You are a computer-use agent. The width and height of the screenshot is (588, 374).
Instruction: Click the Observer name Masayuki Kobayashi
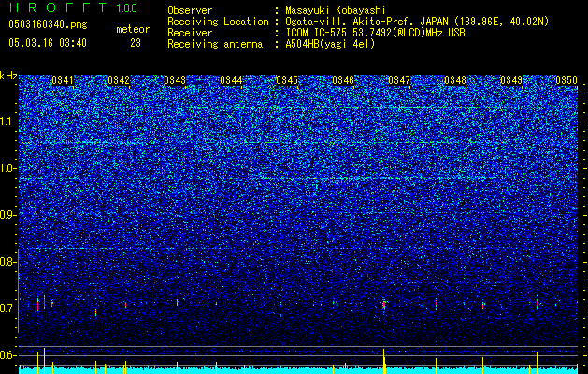pyautogui.click(x=336, y=10)
